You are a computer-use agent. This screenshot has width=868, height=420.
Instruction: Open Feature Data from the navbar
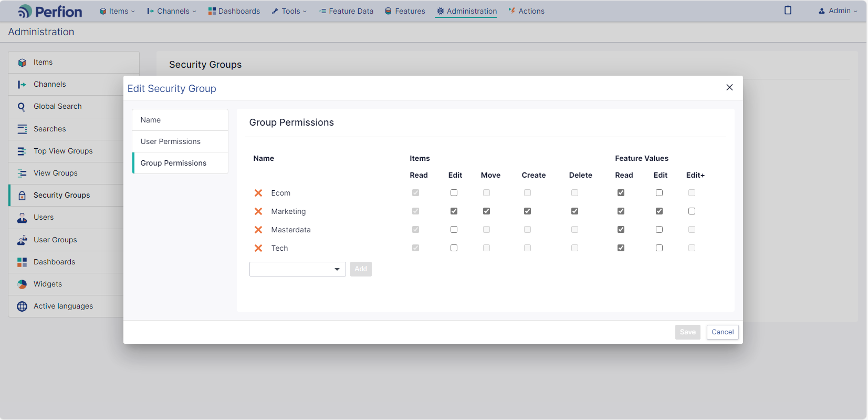point(346,11)
